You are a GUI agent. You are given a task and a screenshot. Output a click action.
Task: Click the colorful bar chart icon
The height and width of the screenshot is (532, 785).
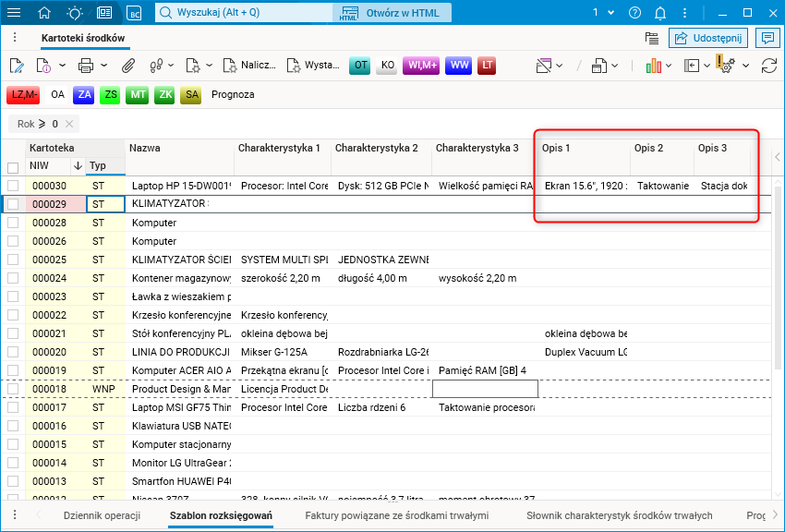tap(653, 66)
